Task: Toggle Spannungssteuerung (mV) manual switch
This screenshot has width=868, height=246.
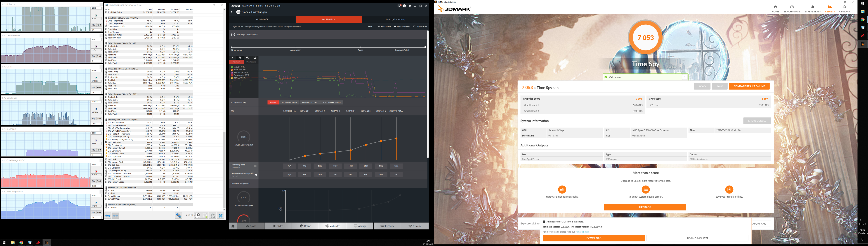Action: (256, 175)
